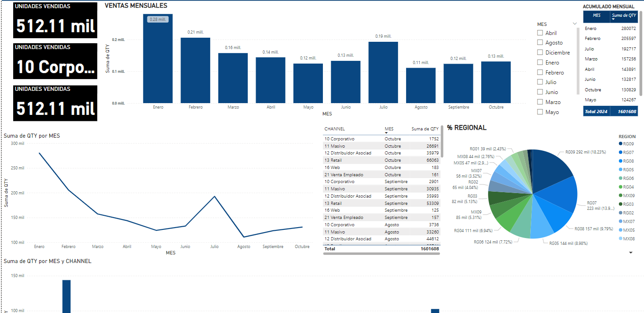Check the Julio slicer checkbox
This screenshot has width=644, height=313.
click(x=540, y=82)
